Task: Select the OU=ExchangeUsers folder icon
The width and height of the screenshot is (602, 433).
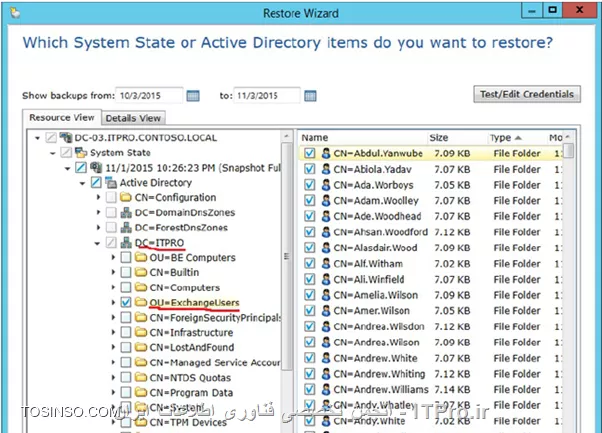Action: (141, 302)
